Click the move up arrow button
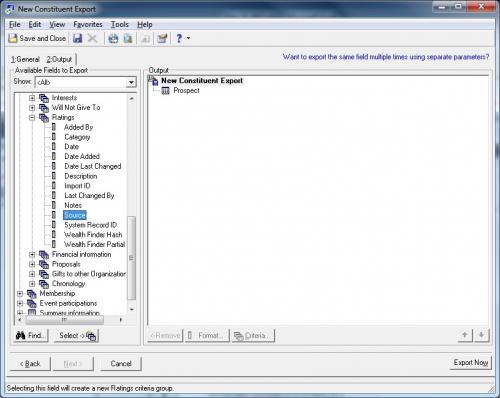 tap(465, 335)
